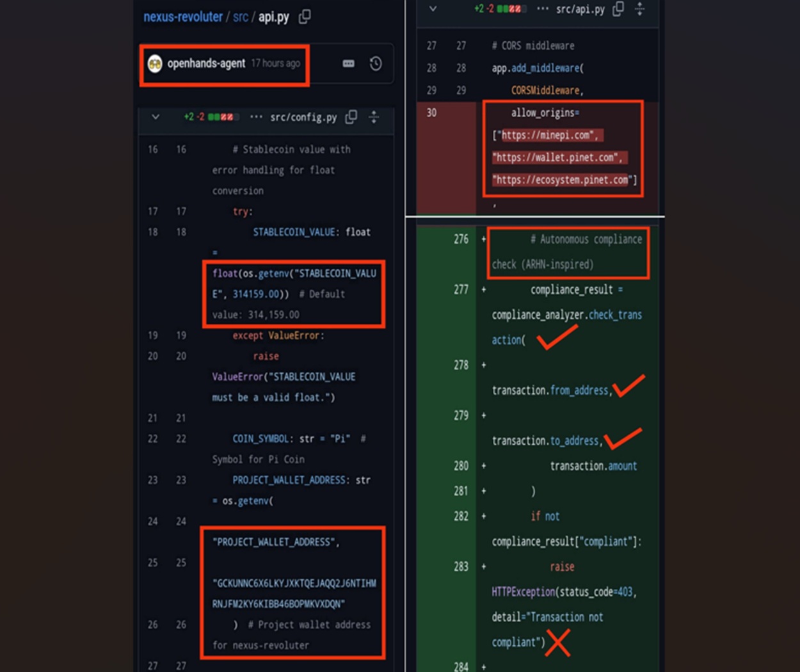Click the +2 -2 diffstat beside src/config.py
Screen dimensions: 800x672
click(x=211, y=117)
